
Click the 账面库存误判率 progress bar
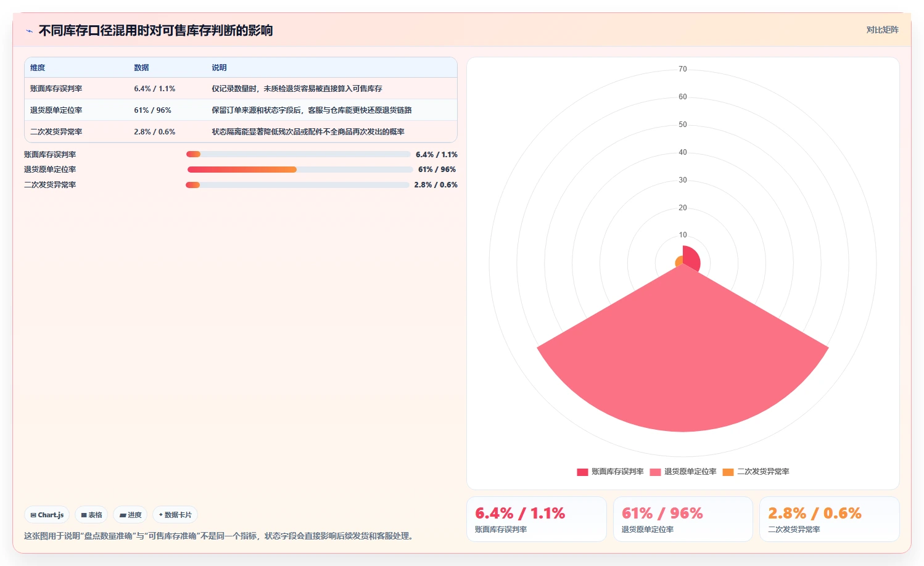point(298,154)
